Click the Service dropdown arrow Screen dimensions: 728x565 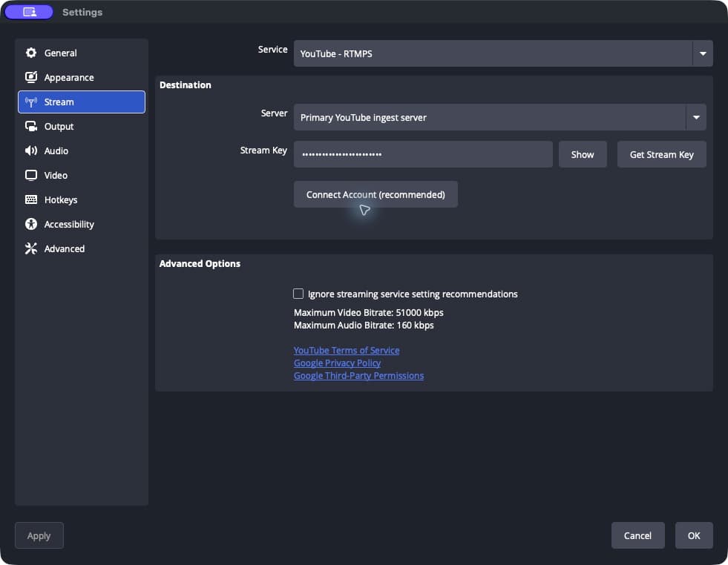coord(703,53)
